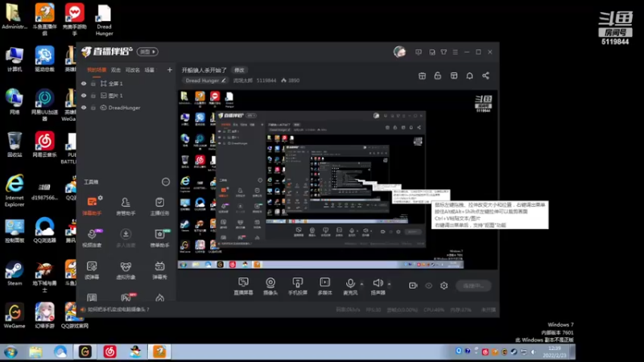
Task: Click the share icon in the top-right toolbar
Action: coord(485,76)
